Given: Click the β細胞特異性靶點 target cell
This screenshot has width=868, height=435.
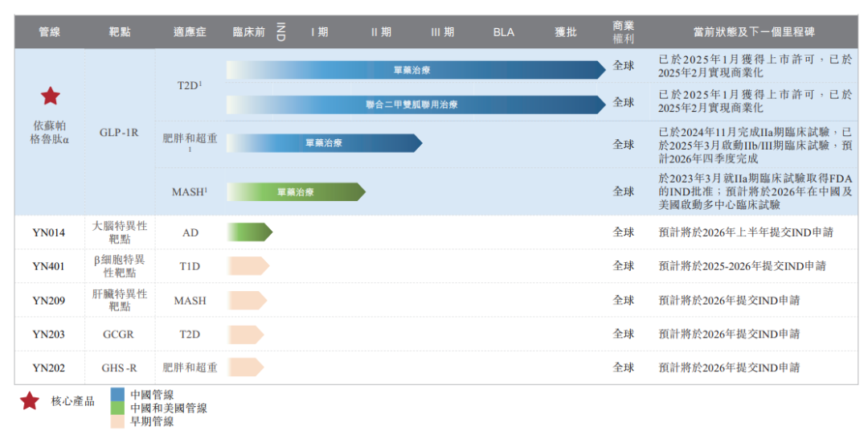Looking at the screenshot, I should (x=120, y=266).
